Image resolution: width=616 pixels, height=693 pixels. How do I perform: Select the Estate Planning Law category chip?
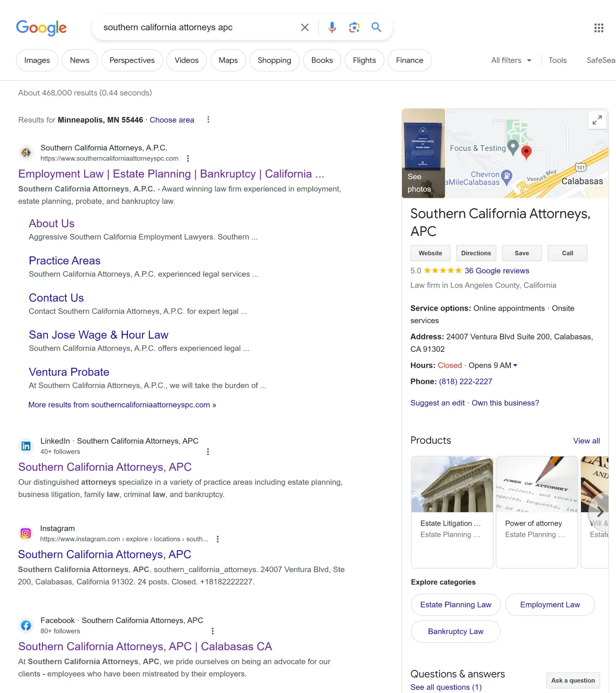click(456, 604)
